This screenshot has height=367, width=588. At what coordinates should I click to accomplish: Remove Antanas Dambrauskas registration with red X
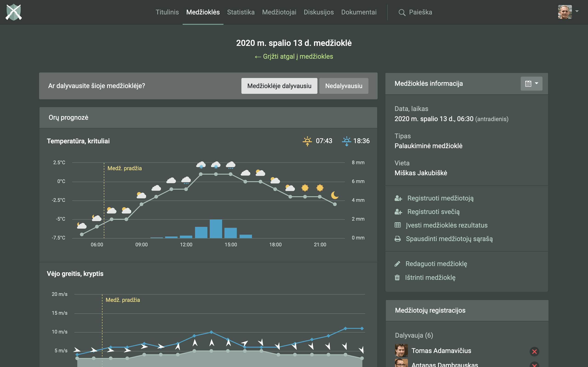[x=534, y=365]
